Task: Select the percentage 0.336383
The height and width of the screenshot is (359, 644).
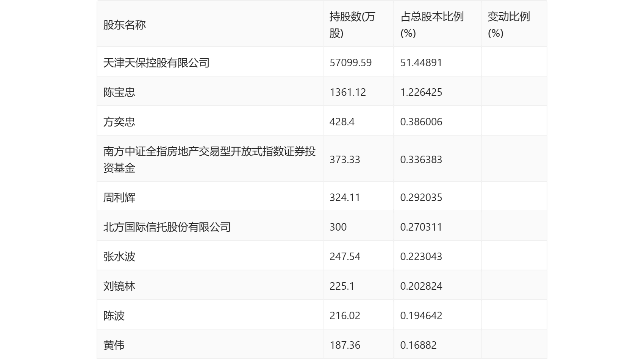Action: [421, 160]
